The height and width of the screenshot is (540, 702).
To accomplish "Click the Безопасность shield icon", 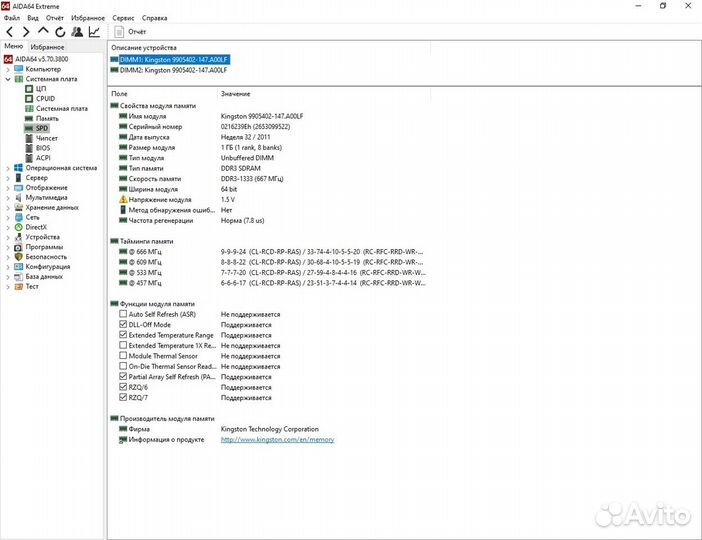I will 18,257.
